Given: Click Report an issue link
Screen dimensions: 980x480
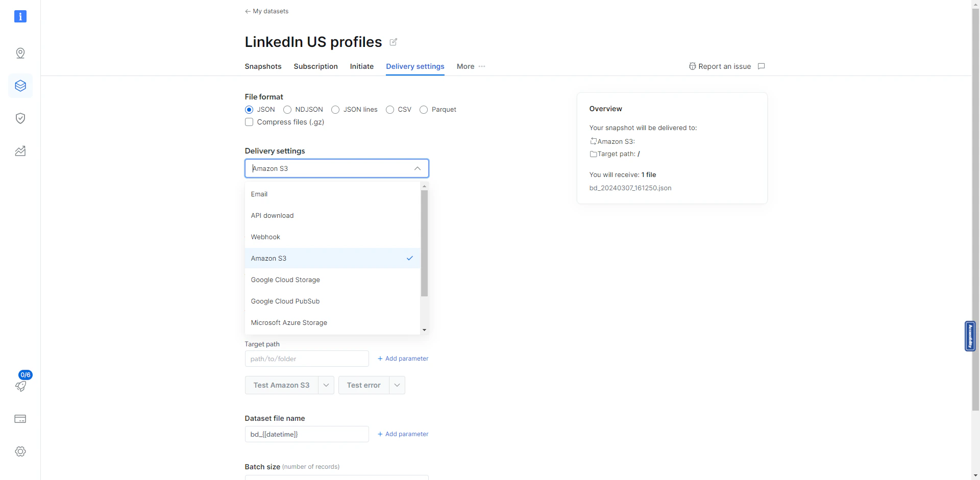Looking at the screenshot, I should pyautogui.click(x=720, y=66).
